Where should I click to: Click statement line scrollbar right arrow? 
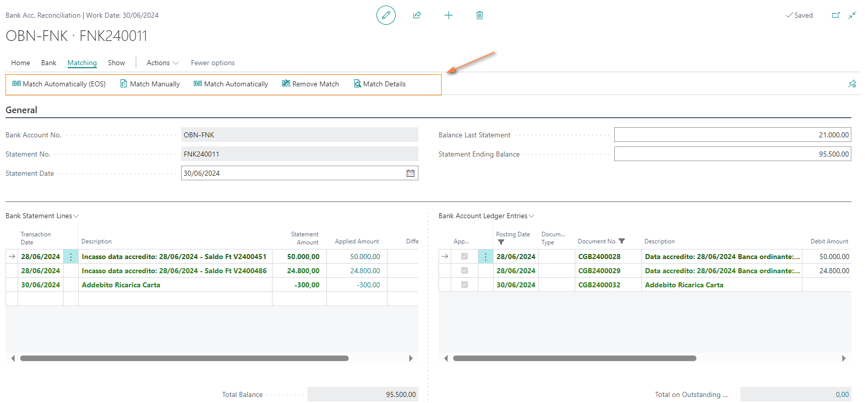[411, 358]
